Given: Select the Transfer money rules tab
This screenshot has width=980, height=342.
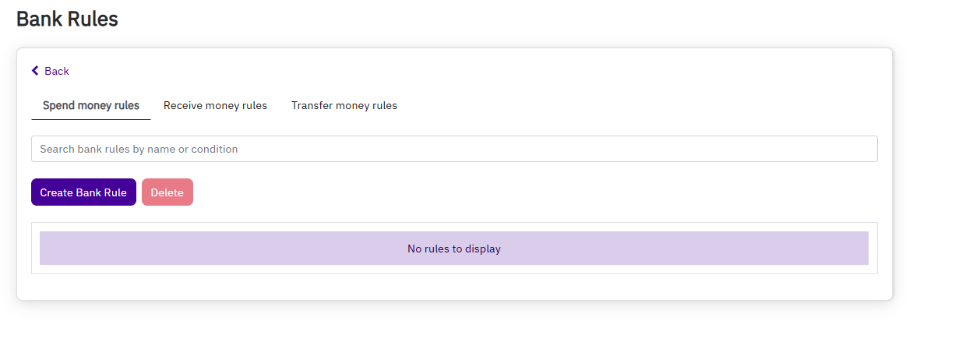Looking at the screenshot, I should pyautogui.click(x=344, y=106).
